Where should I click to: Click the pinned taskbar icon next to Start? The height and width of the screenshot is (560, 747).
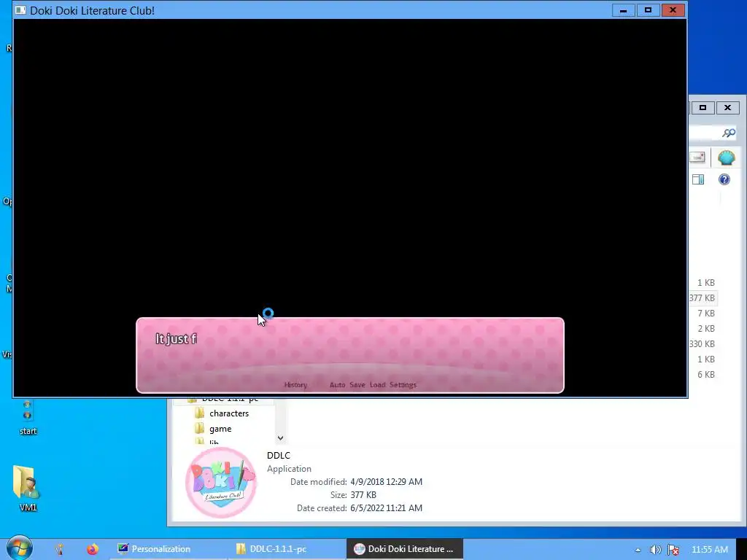(x=60, y=549)
